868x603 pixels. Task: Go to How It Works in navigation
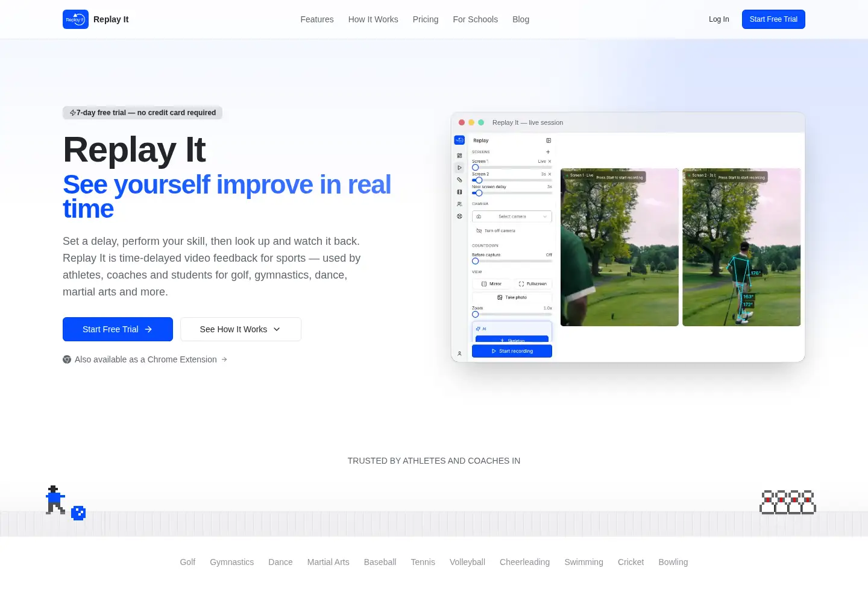point(373,19)
